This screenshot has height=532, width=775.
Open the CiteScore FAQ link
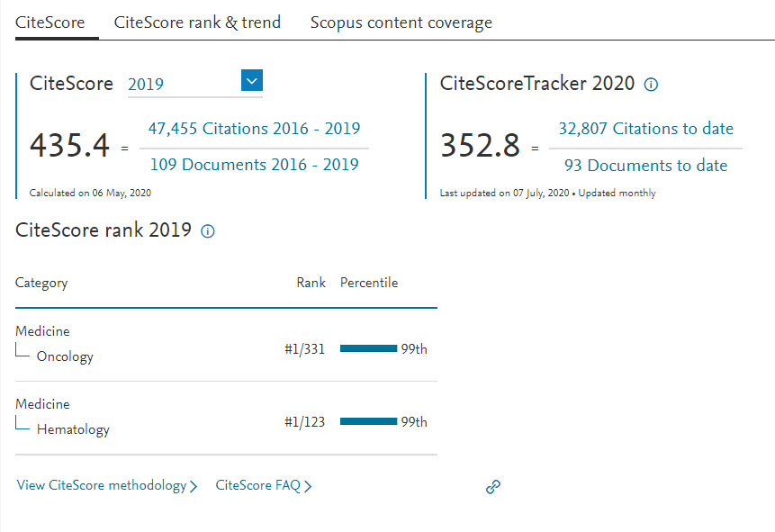[264, 485]
